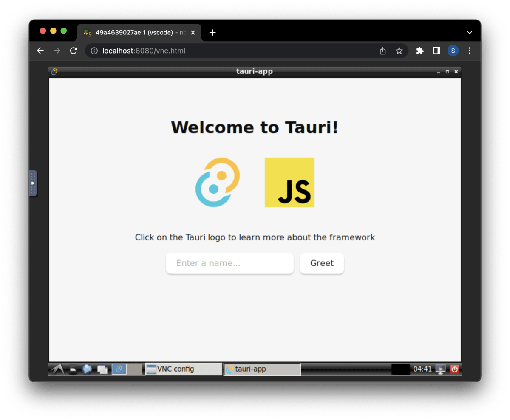The width and height of the screenshot is (510, 420).
Task: Bookmark this page with the star
Action: (399, 51)
